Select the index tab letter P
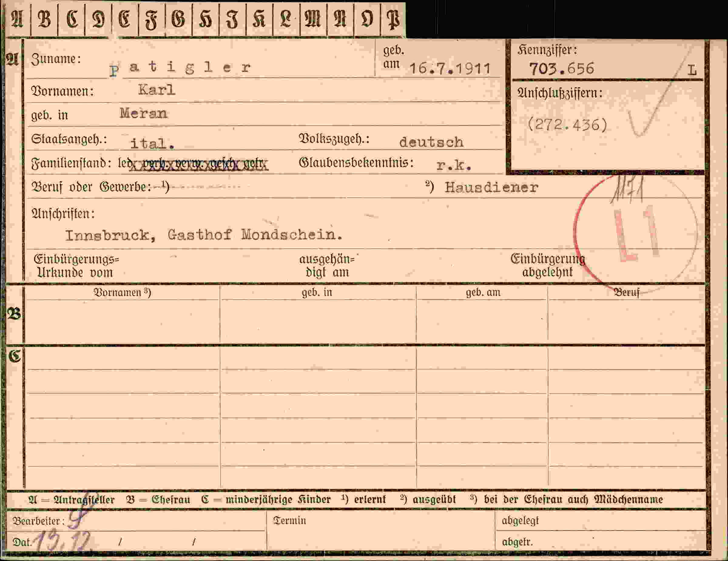Screen dimensions: 728x561 pyautogui.click(x=393, y=19)
